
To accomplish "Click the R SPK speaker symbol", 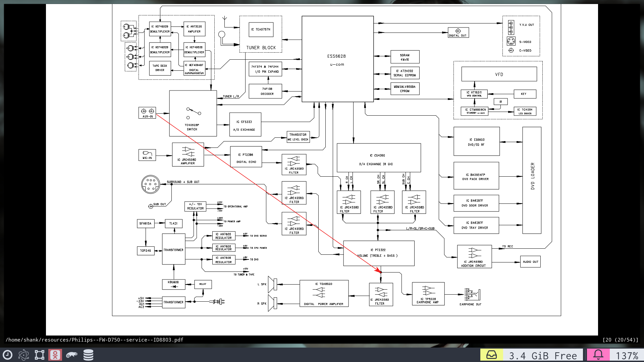I will pos(272,303).
